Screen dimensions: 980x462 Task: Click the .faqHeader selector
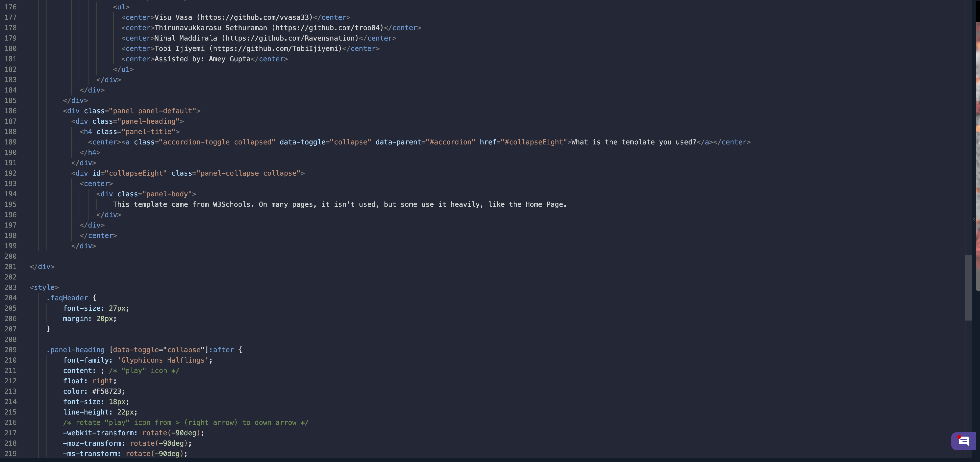pos(67,298)
